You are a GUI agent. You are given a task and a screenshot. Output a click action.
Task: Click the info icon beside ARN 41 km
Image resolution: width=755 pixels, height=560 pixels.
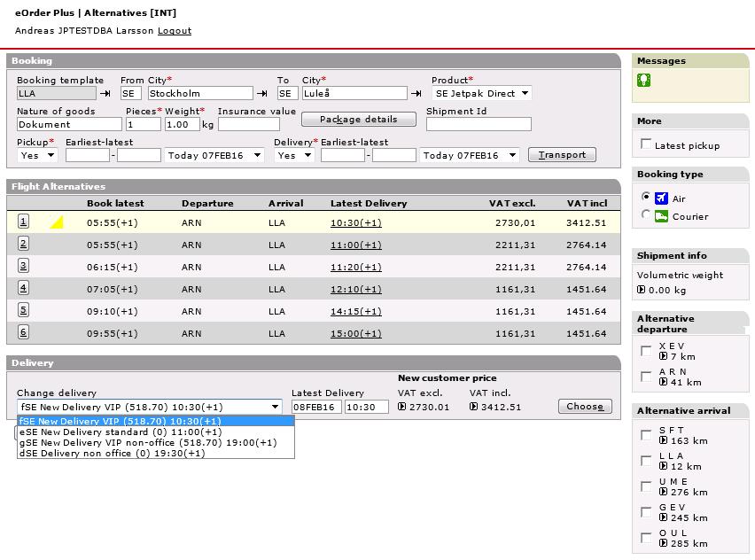[663, 382]
